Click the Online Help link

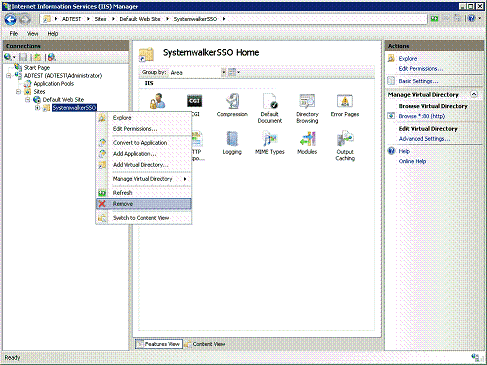412,161
